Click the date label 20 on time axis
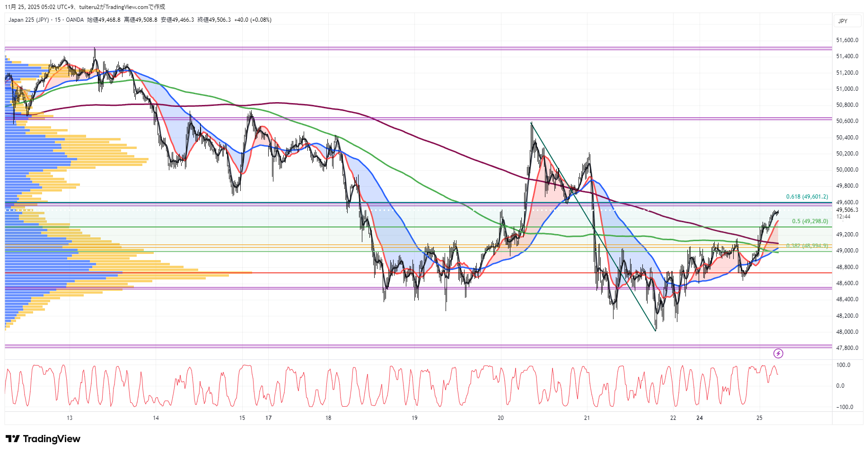 click(500, 418)
